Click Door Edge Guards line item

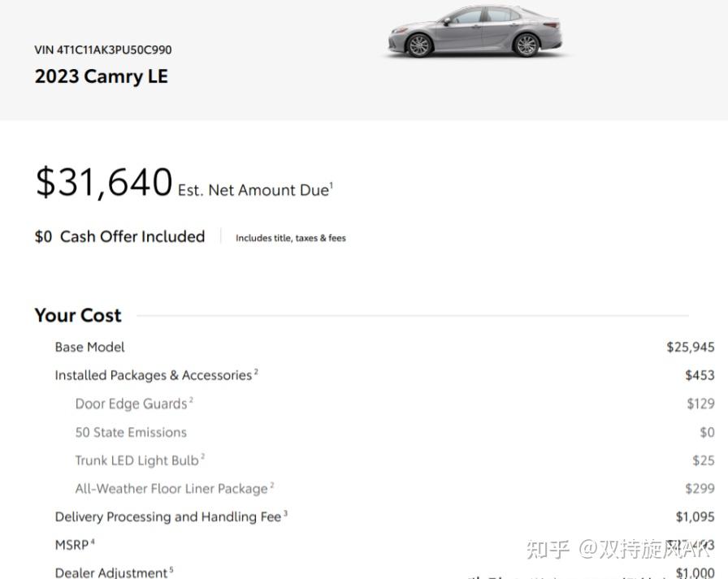(131, 404)
